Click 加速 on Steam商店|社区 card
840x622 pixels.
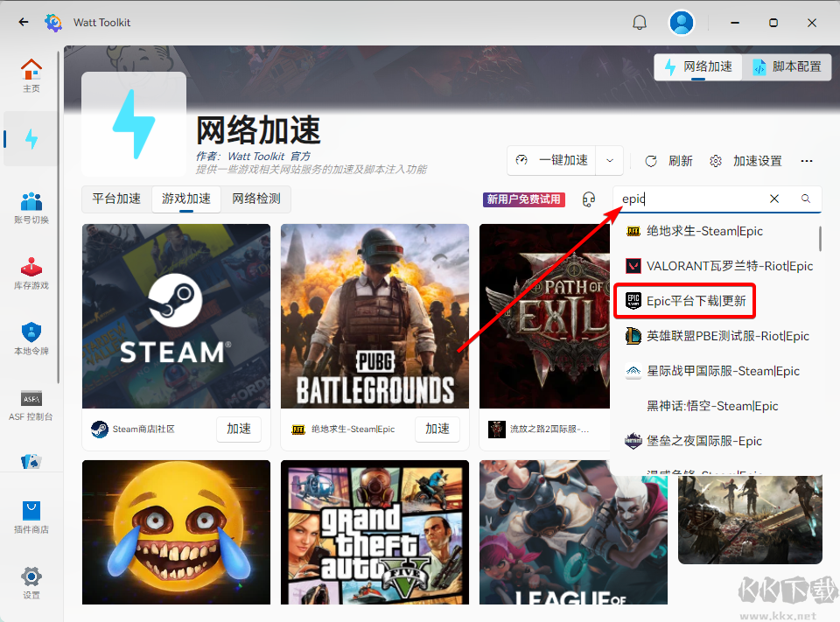point(239,430)
